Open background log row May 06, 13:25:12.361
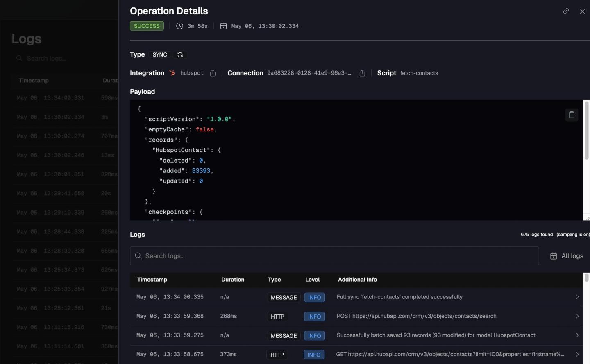The height and width of the screenshot is (364, 590). (66, 308)
